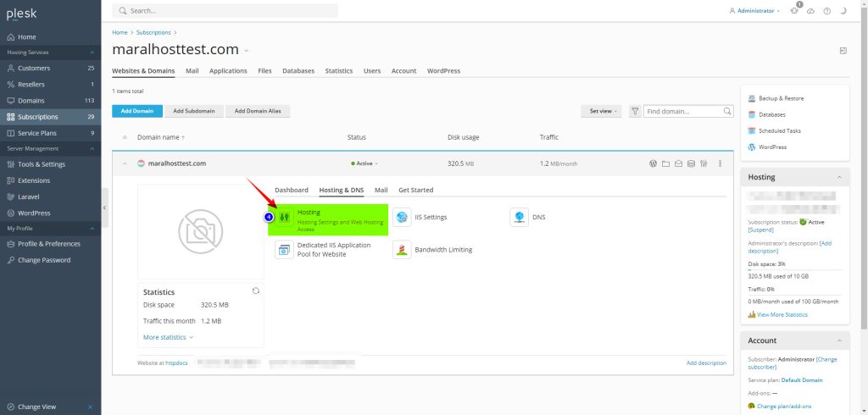Viewport: 868px width, 415px height.
Task: Open the help question mark icon
Action: coord(826,11)
